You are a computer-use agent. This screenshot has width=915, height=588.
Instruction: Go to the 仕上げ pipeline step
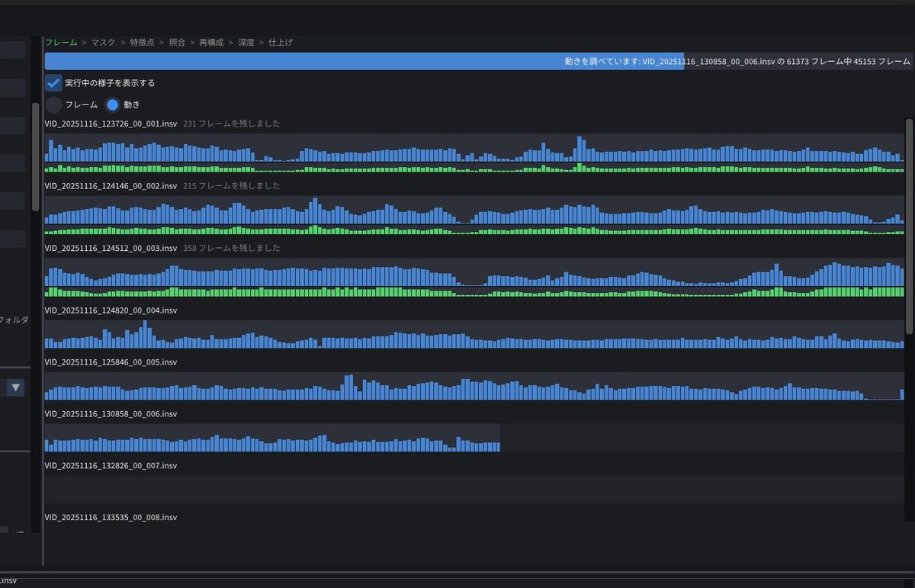pos(281,43)
